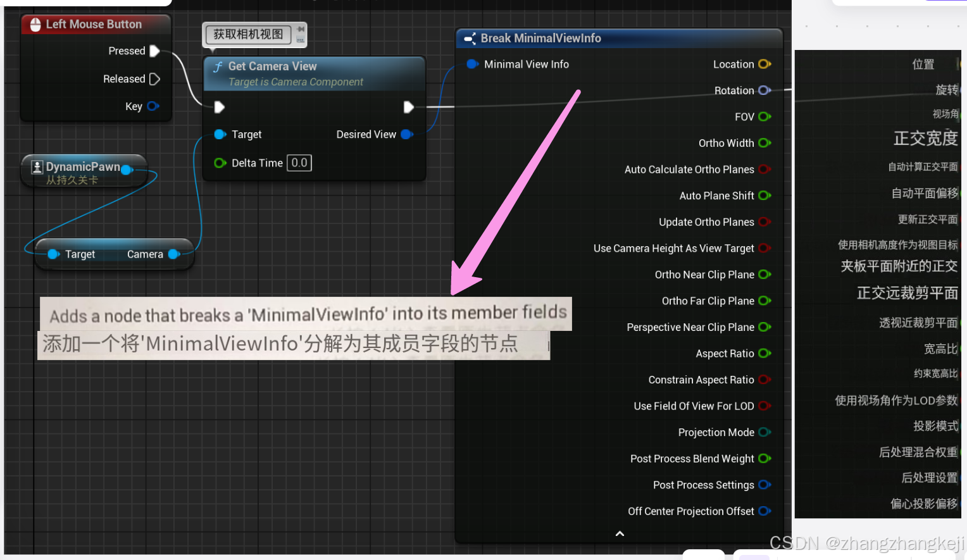The width and height of the screenshot is (967, 560).
Task: Click the Update Ortho Planes output pin
Action: 764,222
